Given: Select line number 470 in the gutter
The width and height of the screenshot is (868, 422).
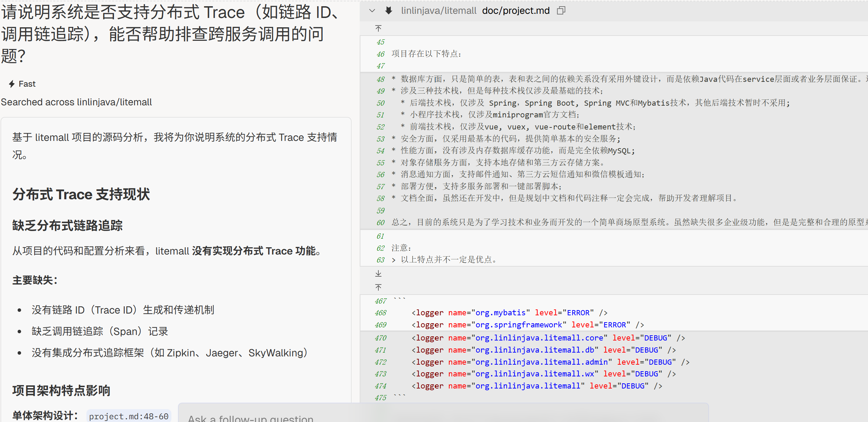Looking at the screenshot, I should 380,338.
